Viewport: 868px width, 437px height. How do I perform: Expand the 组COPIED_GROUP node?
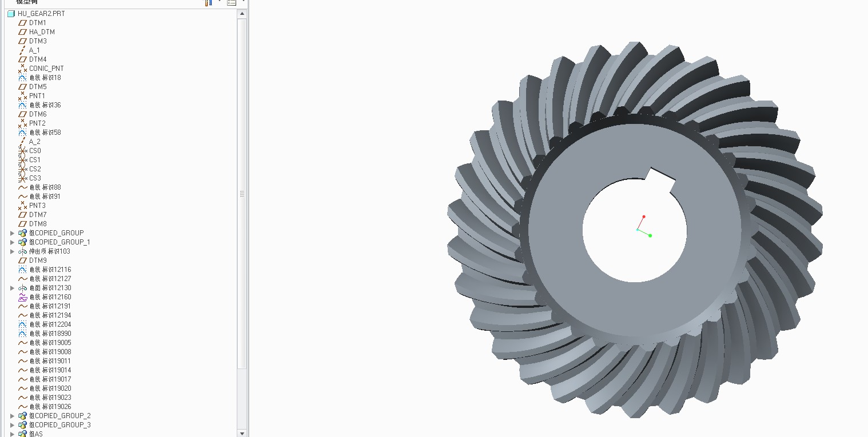click(13, 233)
